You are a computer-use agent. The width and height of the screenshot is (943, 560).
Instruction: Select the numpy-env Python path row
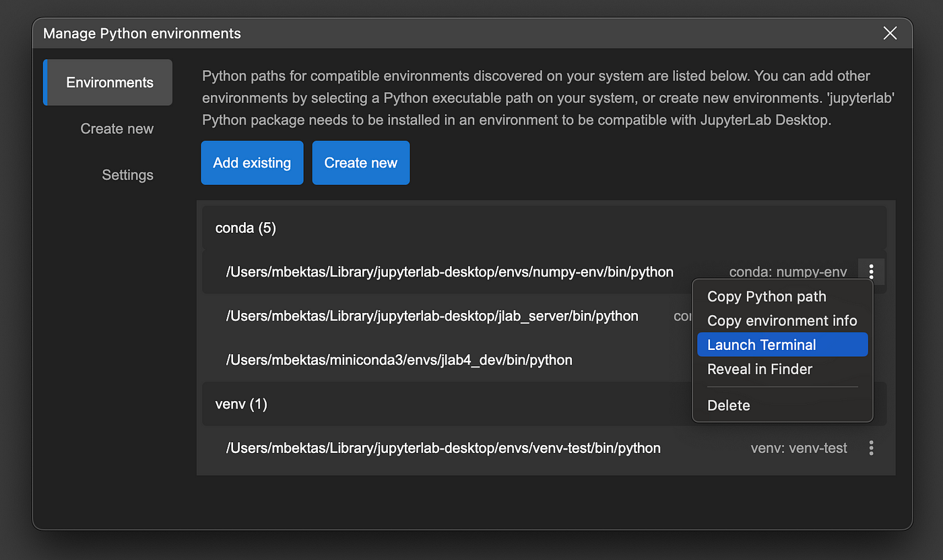pyautogui.click(x=544, y=272)
